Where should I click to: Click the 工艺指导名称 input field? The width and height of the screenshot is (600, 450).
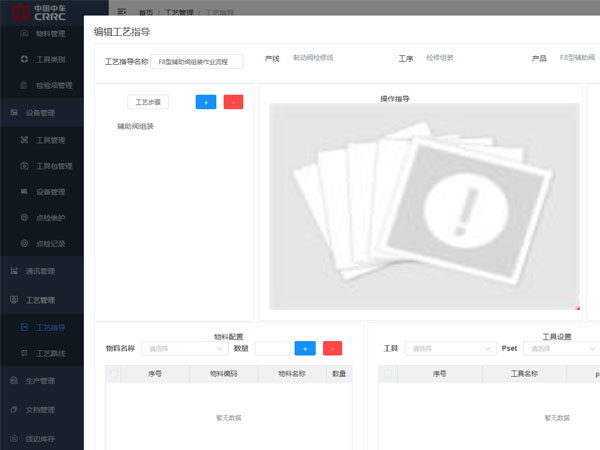coord(196,61)
